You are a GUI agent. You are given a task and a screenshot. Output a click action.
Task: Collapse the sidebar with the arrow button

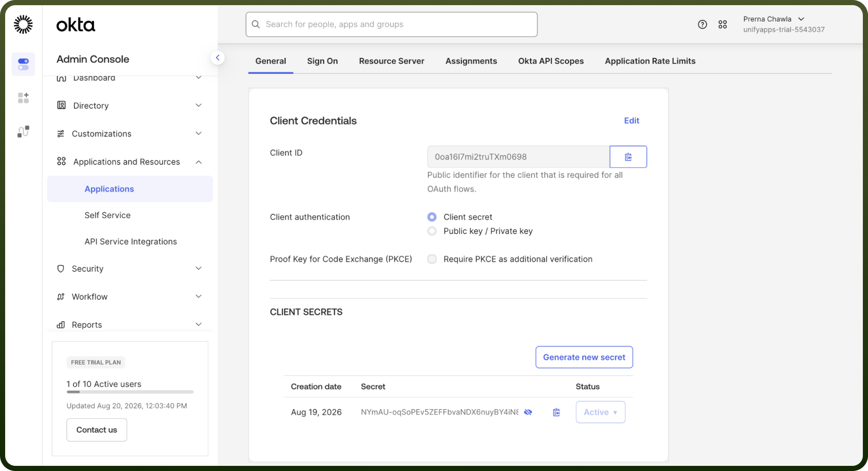(x=218, y=58)
